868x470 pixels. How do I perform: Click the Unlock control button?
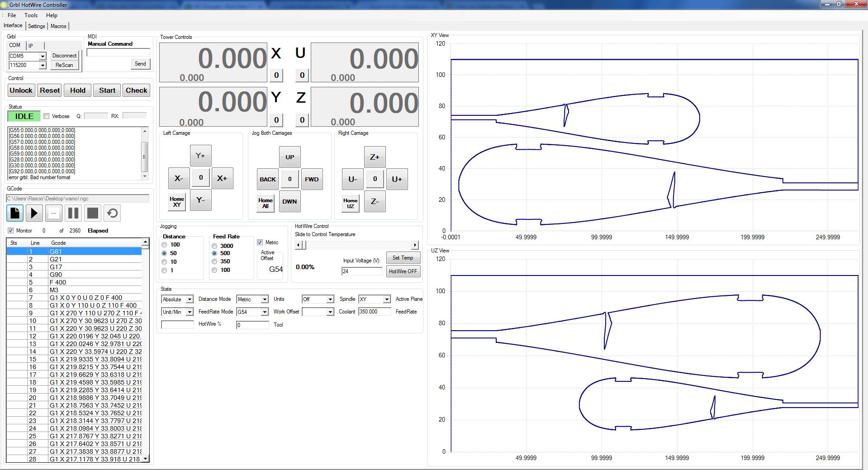point(21,90)
